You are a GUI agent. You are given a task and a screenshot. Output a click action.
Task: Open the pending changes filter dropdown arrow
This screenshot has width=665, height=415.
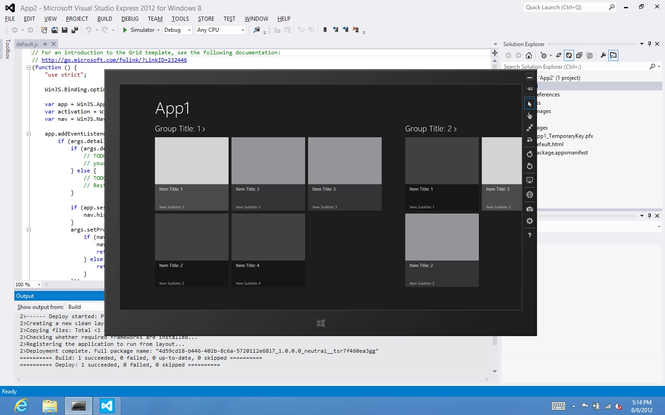point(550,56)
